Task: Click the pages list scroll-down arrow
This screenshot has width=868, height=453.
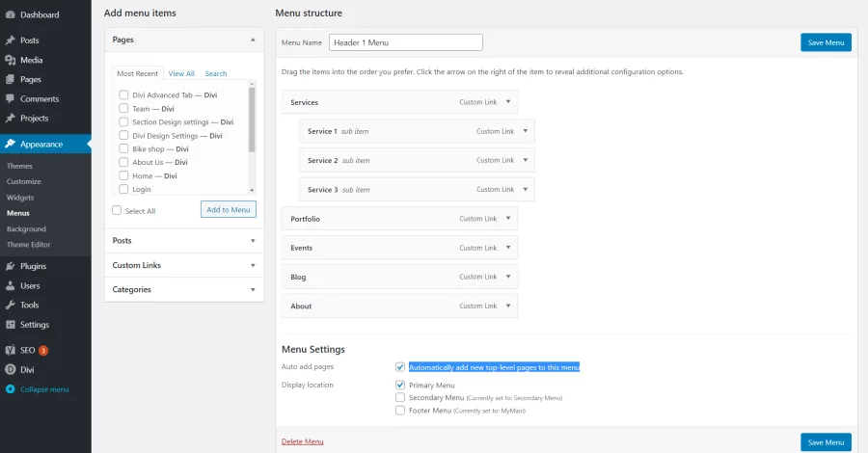Action: (x=252, y=190)
